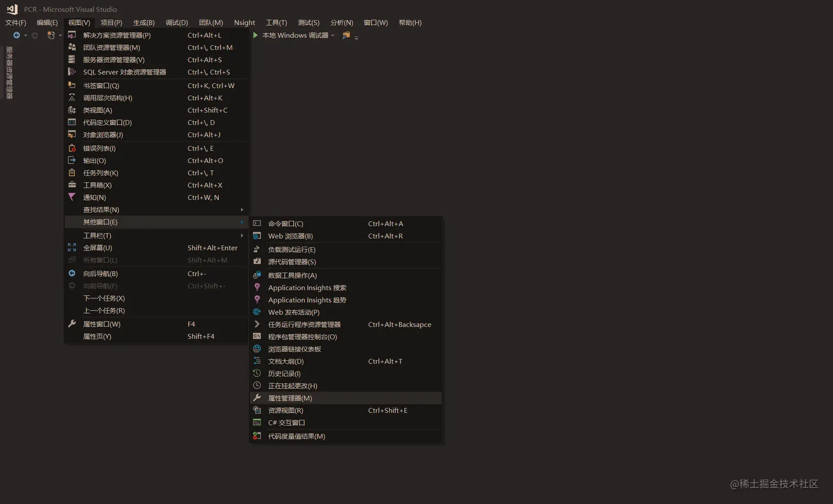Select Load Test Runs (负载测试运行) entry
Image resolution: width=833 pixels, height=504 pixels.
click(x=346, y=250)
